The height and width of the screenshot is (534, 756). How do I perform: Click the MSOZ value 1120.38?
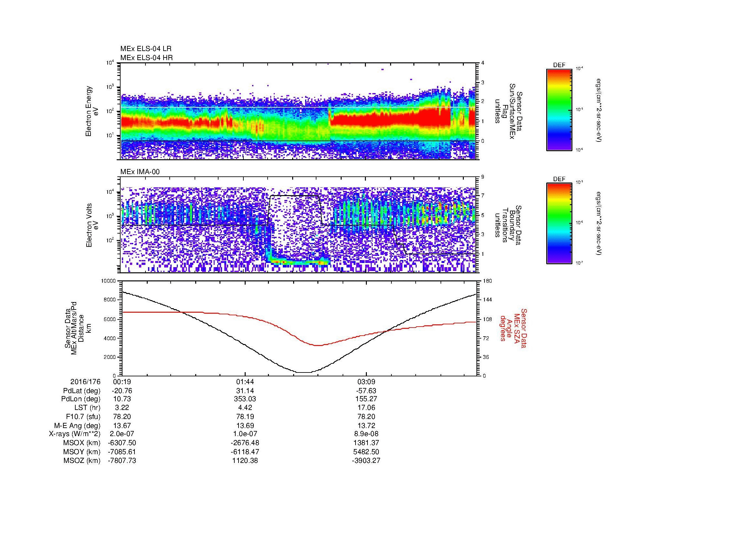[x=245, y=461]
